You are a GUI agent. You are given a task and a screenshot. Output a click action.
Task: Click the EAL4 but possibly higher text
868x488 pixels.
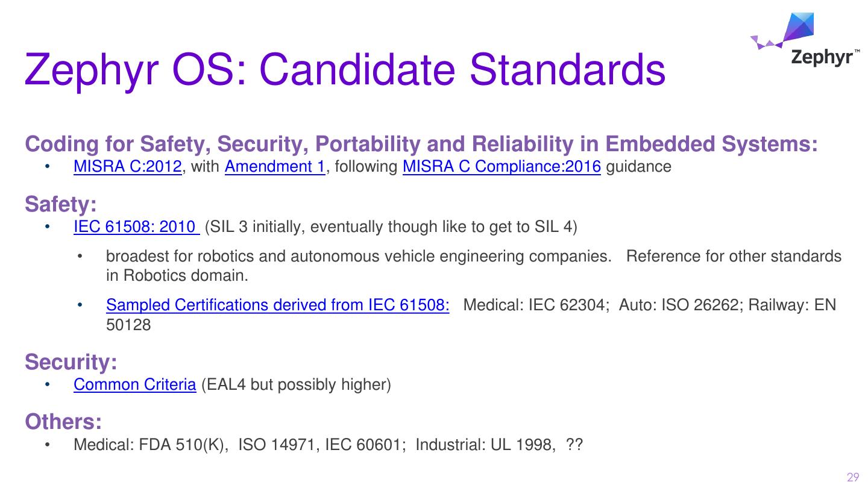click(295, 384)
